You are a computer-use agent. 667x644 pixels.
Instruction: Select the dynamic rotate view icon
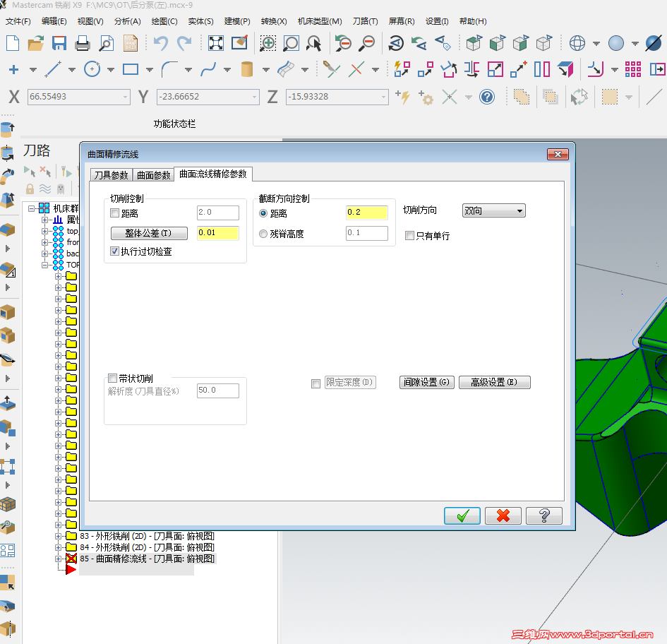pos(395,43)
